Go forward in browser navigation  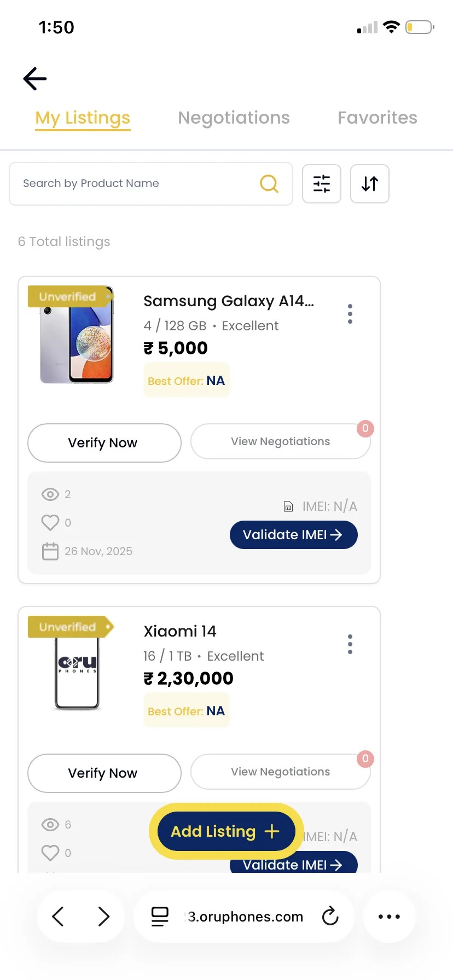coord(103,916)
